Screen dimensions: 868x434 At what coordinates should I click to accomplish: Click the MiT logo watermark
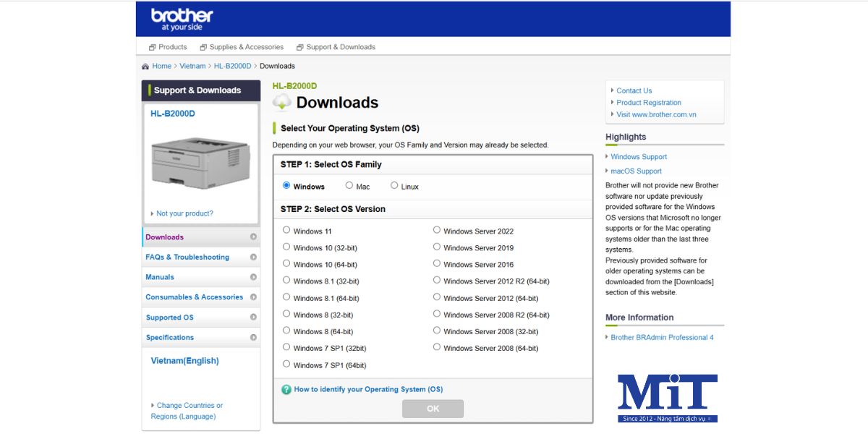click(x=667, y=397)
